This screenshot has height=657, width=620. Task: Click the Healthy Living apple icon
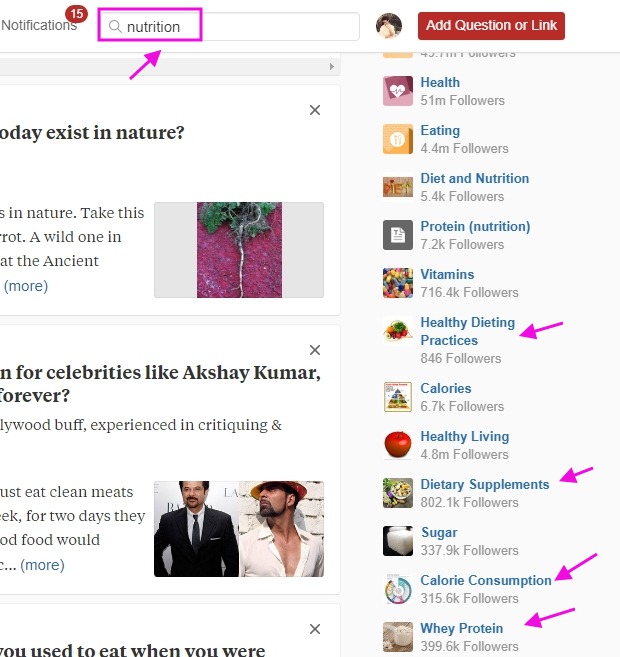coord(398,445)
